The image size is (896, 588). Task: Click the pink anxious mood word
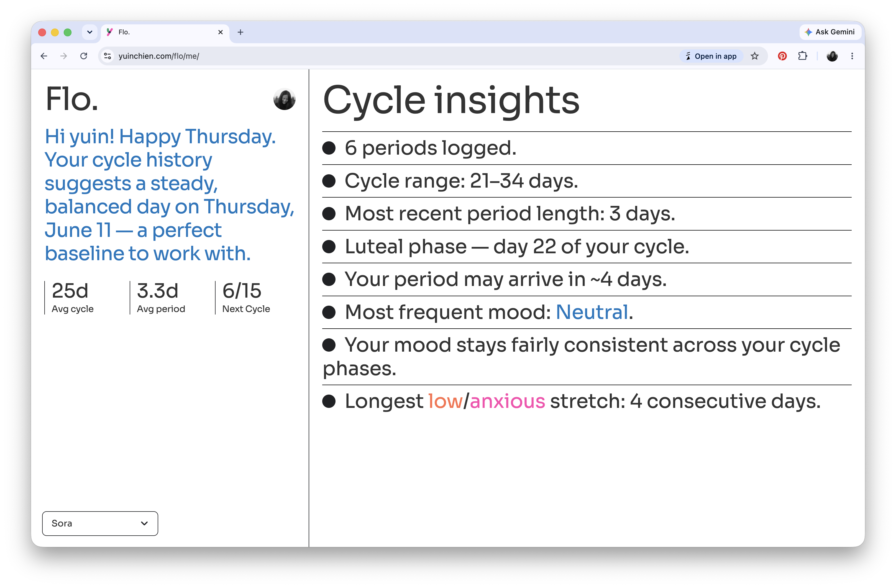508,401
